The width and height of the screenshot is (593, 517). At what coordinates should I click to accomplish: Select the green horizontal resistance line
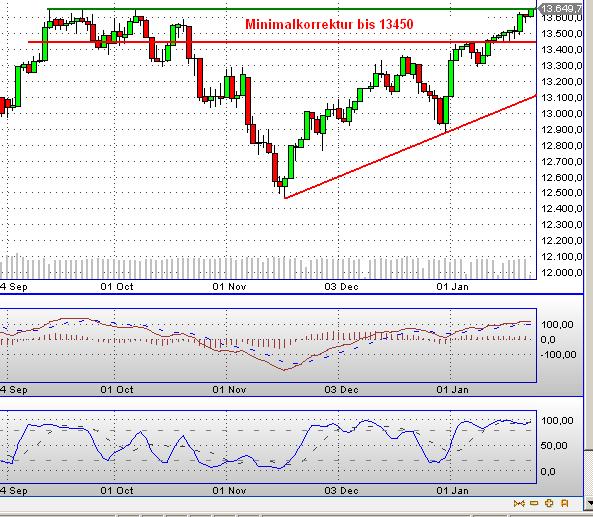click(291, 9)
